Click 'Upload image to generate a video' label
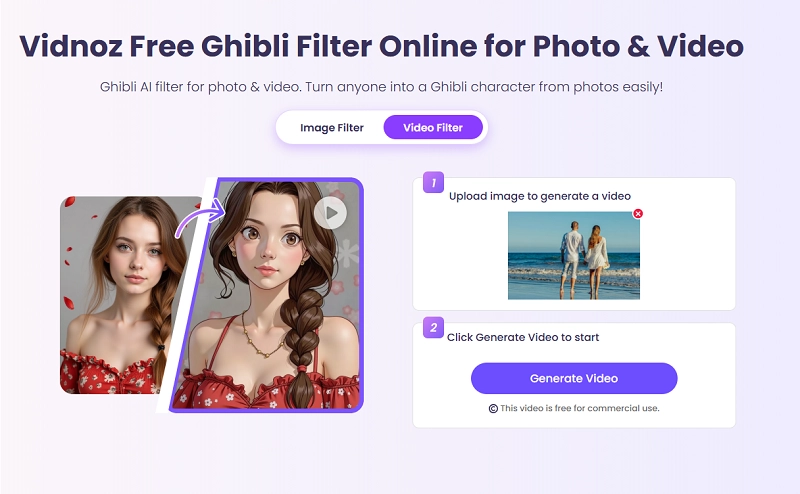Screen dimensions: 800x494 click(540, 196)
